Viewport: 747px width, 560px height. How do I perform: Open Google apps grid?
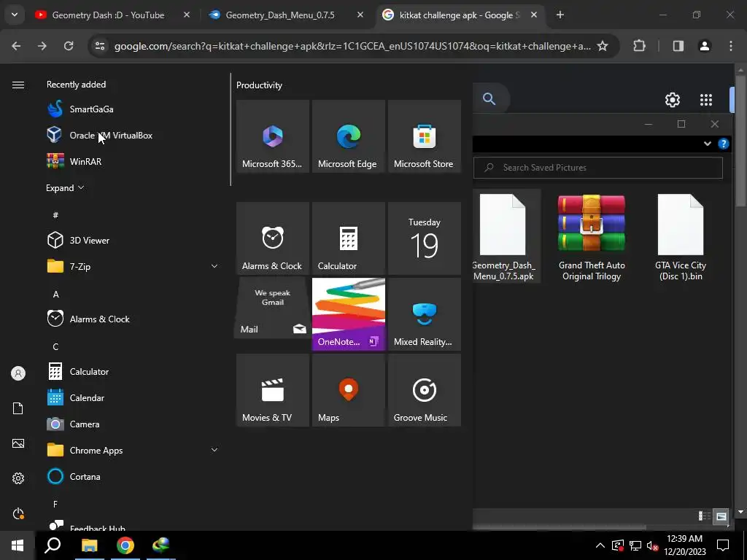coord(706,99)
